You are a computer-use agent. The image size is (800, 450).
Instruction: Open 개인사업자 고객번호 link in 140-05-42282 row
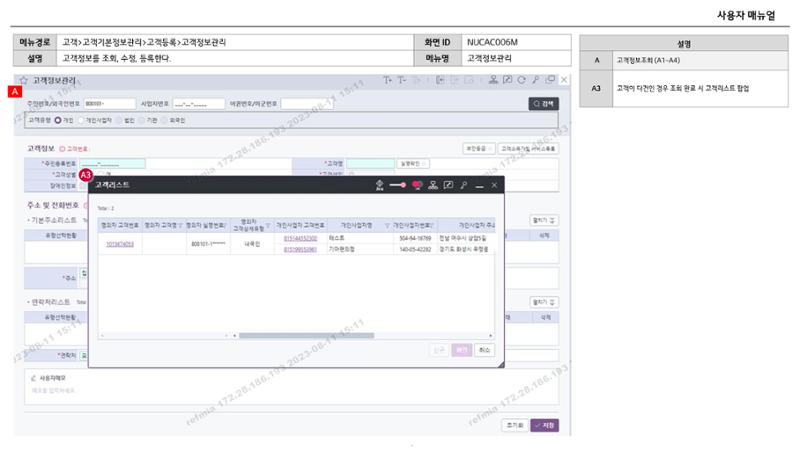click(300, 249)
